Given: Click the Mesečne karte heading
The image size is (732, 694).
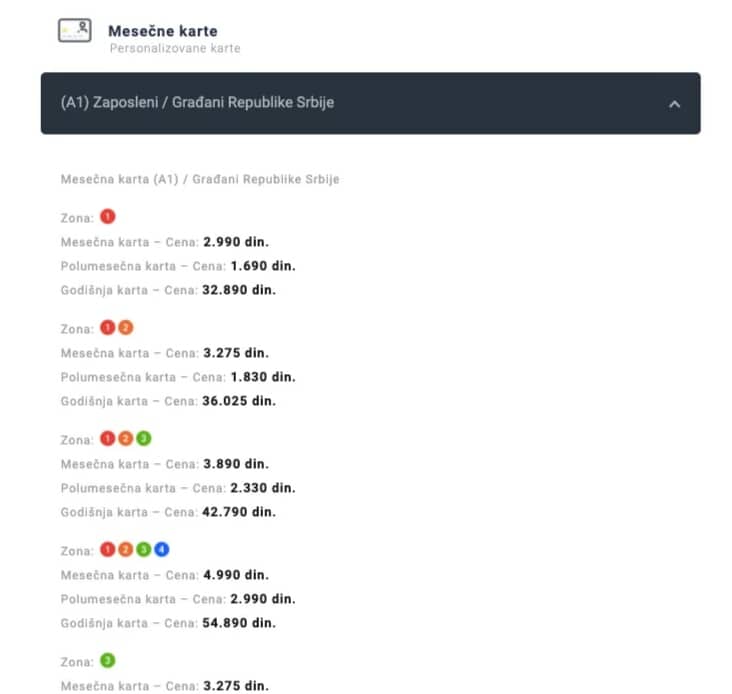Looking at the screenshot, I should pos(162,31).
